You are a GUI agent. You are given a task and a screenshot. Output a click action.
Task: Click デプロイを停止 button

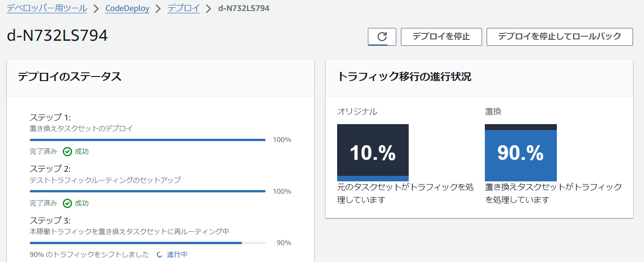point(441,37)
